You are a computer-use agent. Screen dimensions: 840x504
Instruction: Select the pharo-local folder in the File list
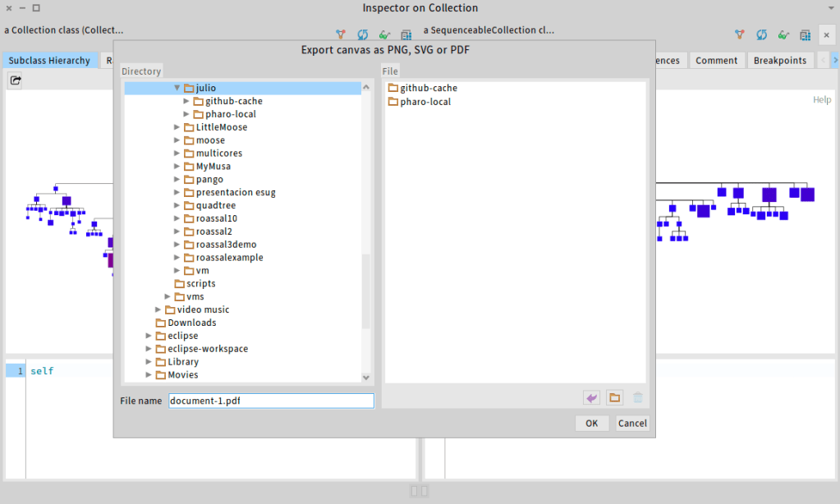[425, 102]
